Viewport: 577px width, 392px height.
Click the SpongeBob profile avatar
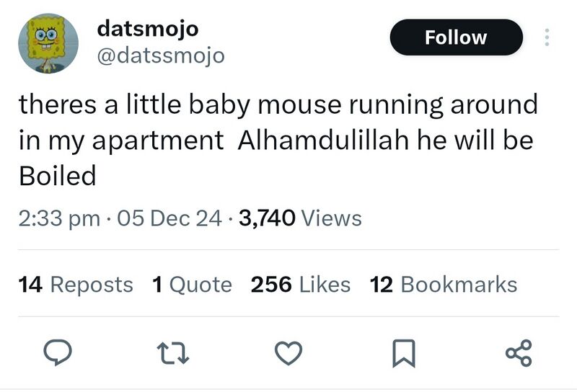[48, 43]
